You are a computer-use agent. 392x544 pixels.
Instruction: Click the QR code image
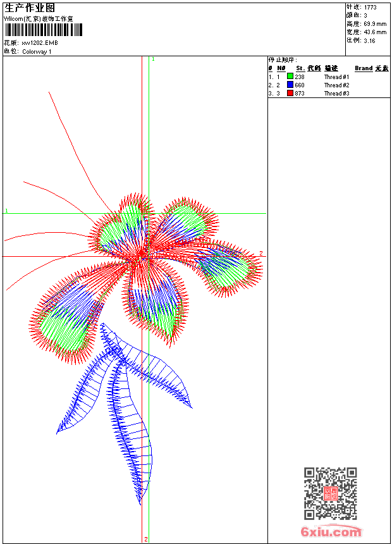330,493
